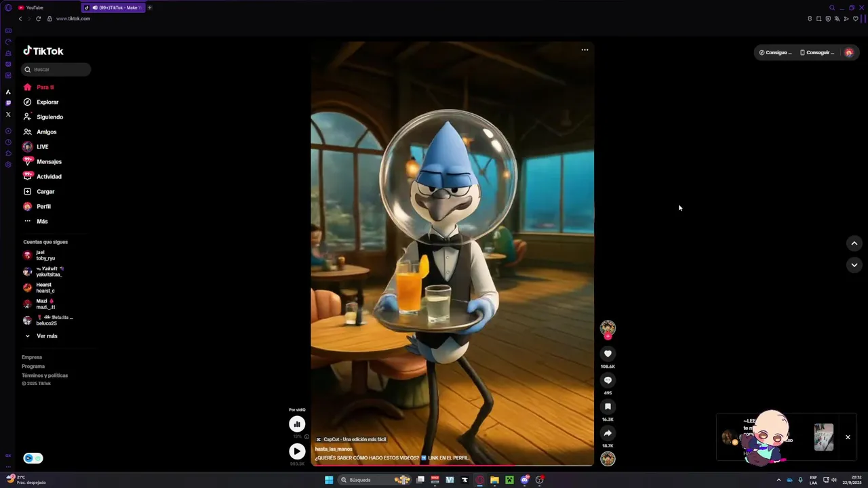Open the Programa footer link
The height and width of the screenshot is (488, 868).
click(33, 366)
